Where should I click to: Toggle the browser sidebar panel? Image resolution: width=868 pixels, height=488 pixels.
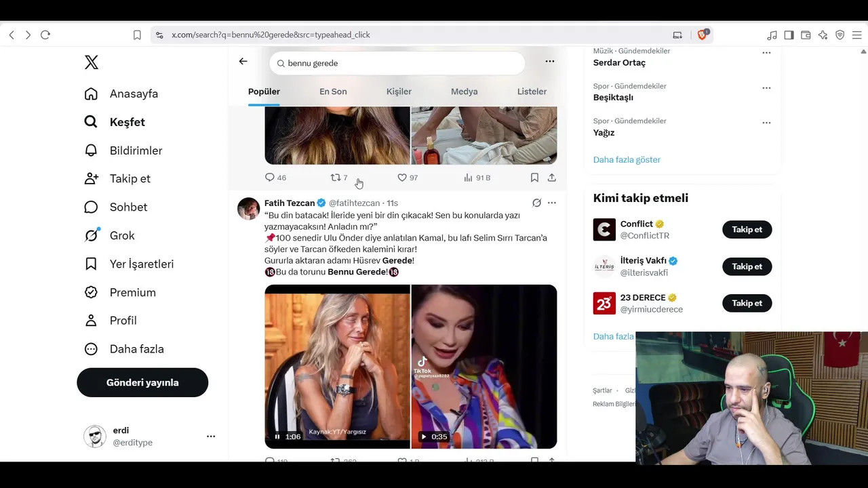pyautogui.click(x=789, y=35)
